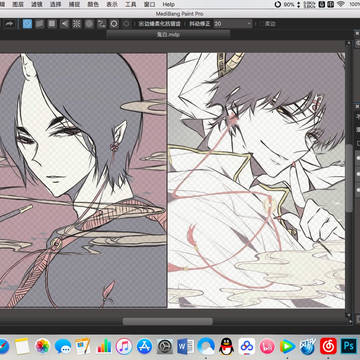Open the 窗口 menu
The image size is (360, 360).
point(149,5)
